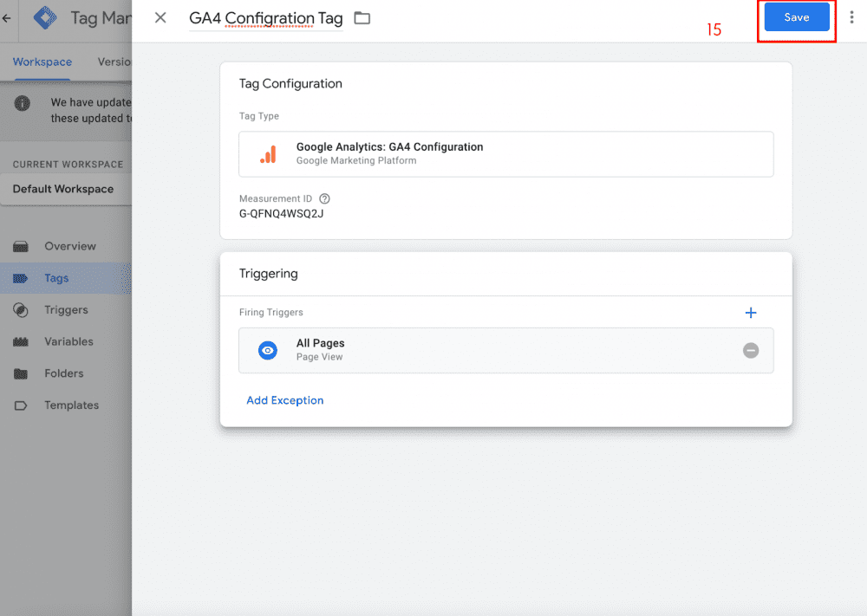Close the tag editor panel
Screen dimensions: 867x616
click(160, 17)
